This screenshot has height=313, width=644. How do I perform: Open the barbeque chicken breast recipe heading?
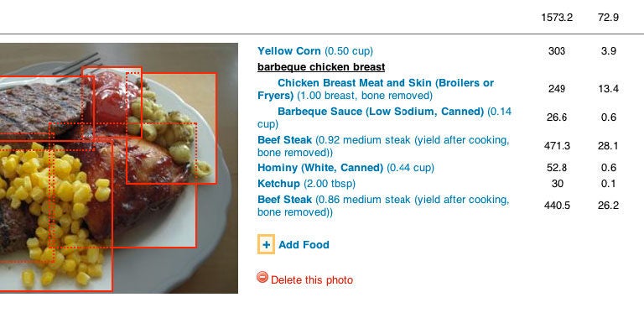(x=321, y=67)
